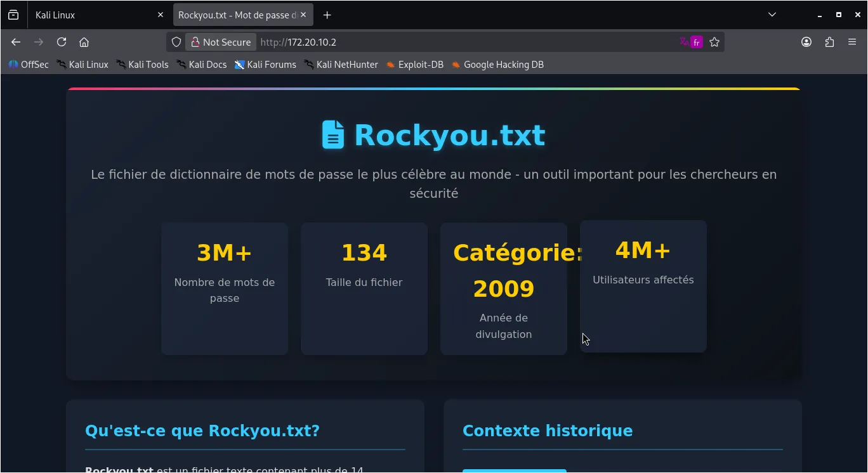Click the 'Contexte historique' heading
The height and width of the screenshot is (473, 868).
tap(548, 431)
